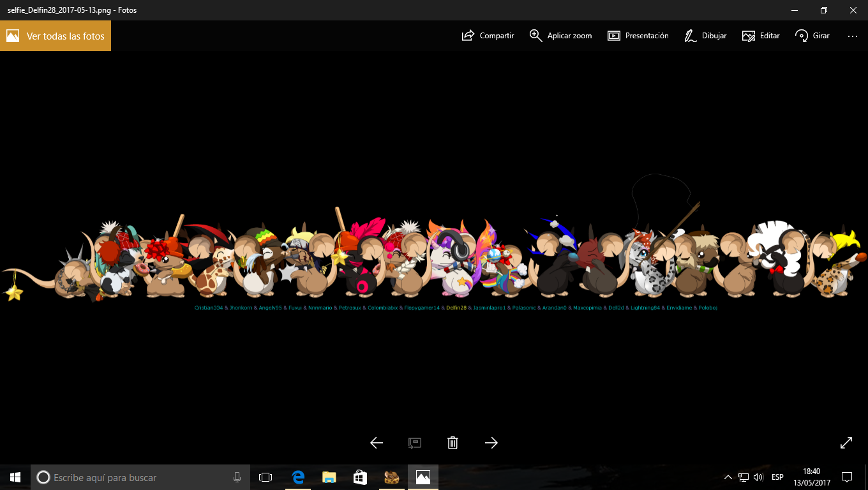This screenshot has width=868, height=490.
Task: Click the Photos app taskbar icon
Action: (x=423, y=477)
